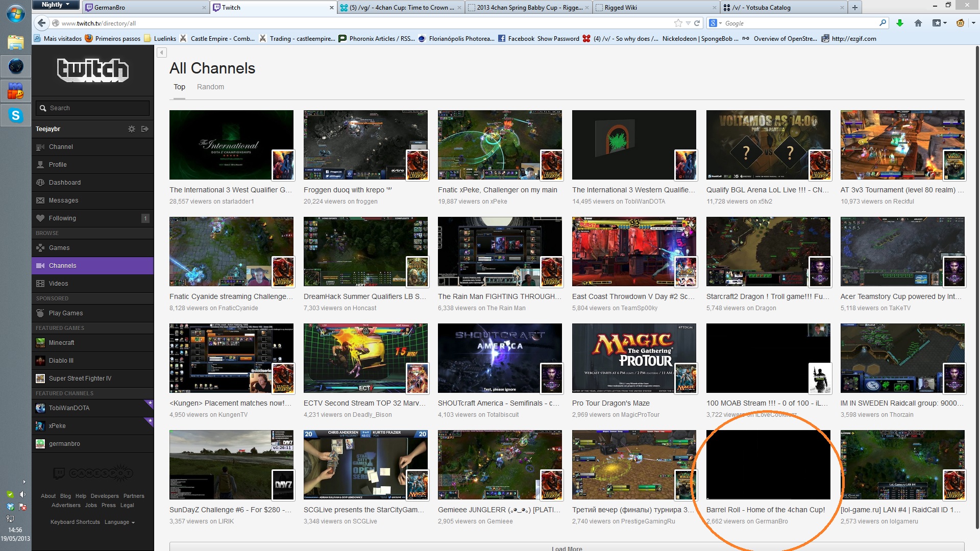Bookmark page with star icon

pos(678,23)
